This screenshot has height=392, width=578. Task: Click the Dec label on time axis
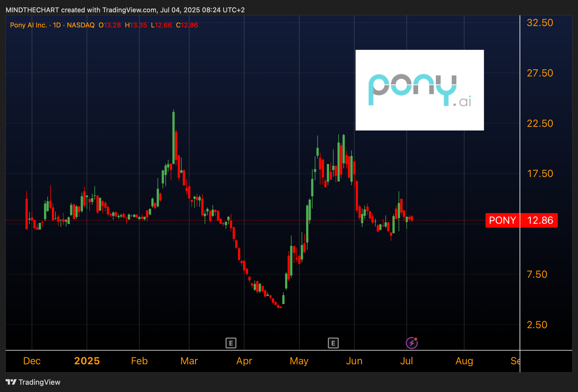pyautogui.click(x=32, y=361)
